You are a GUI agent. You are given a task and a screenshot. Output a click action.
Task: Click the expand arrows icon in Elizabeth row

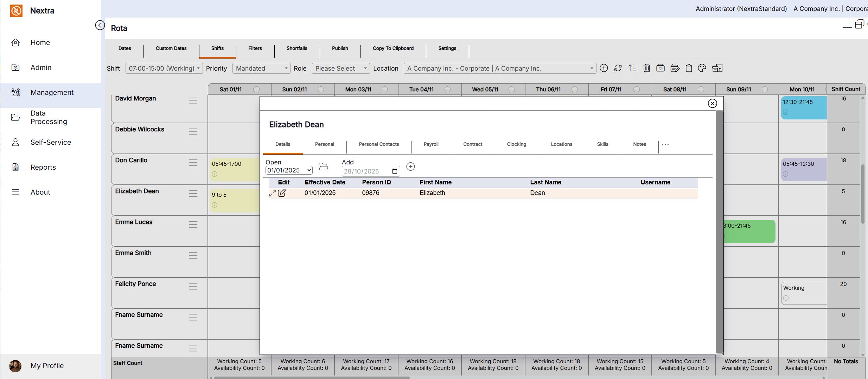click(272, 193)
